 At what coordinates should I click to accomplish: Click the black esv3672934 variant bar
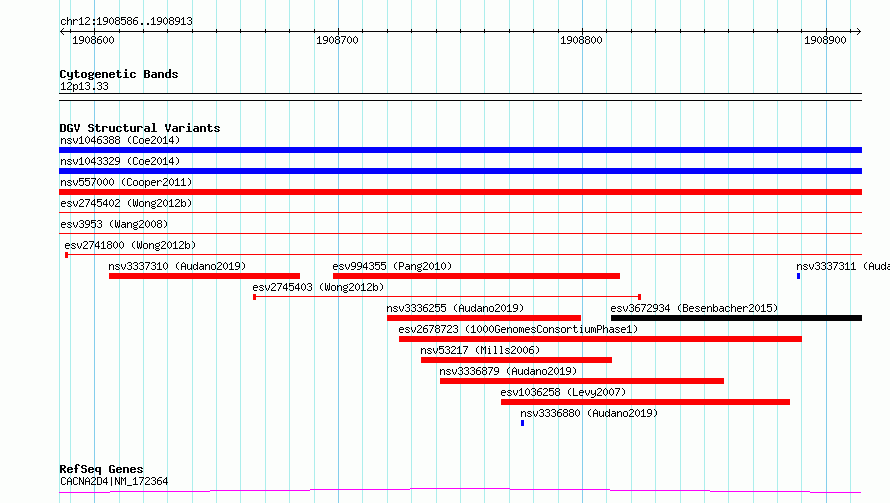point(736,318)
